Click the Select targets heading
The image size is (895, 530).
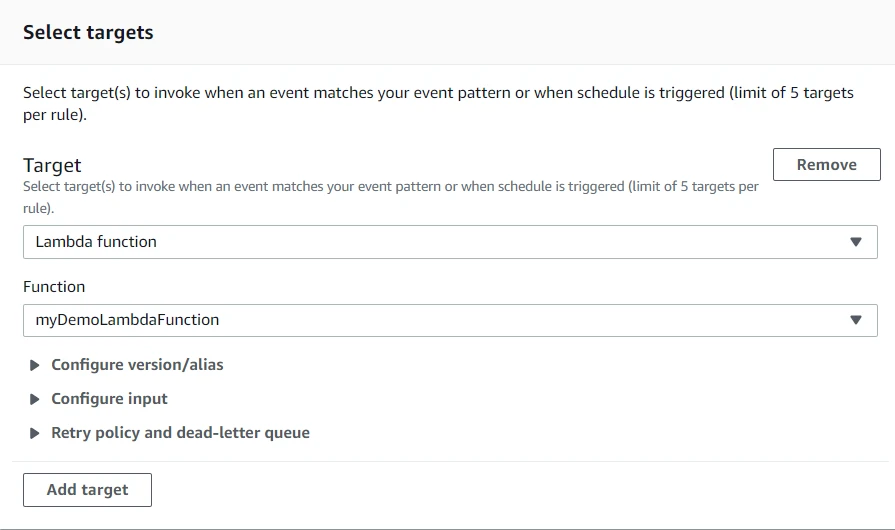point(88,32)
